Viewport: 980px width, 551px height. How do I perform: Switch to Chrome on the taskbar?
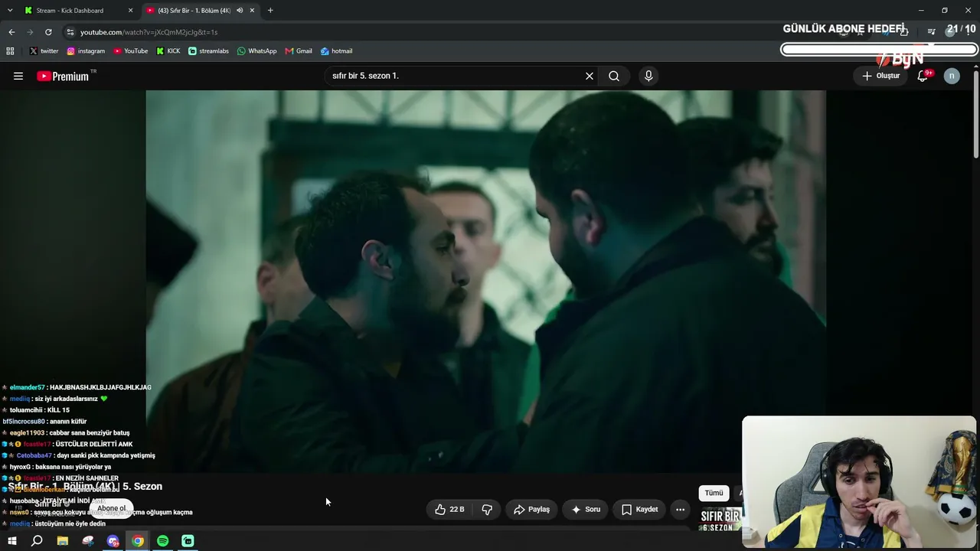[x=138, y=541]
